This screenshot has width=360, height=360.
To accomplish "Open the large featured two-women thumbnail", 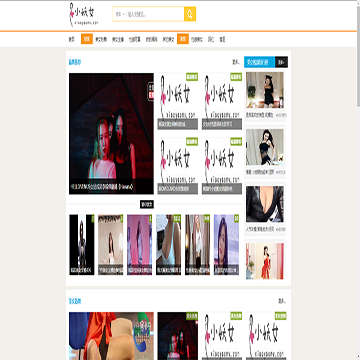I will pyautogui.click(x=111, y=133).
